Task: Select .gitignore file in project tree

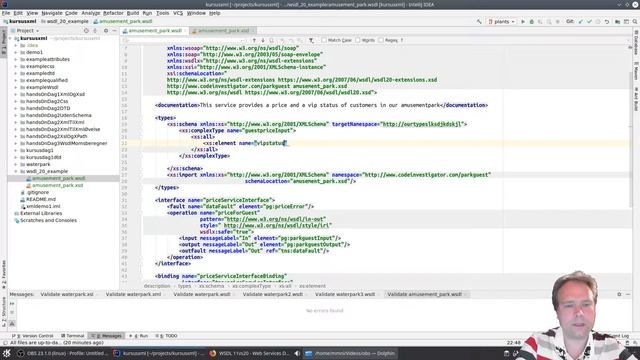Action: tap(38, 192)
